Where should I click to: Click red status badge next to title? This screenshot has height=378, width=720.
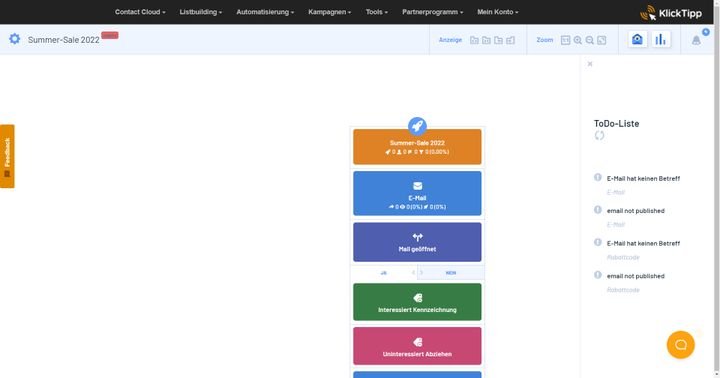click(x=110, y=35)
